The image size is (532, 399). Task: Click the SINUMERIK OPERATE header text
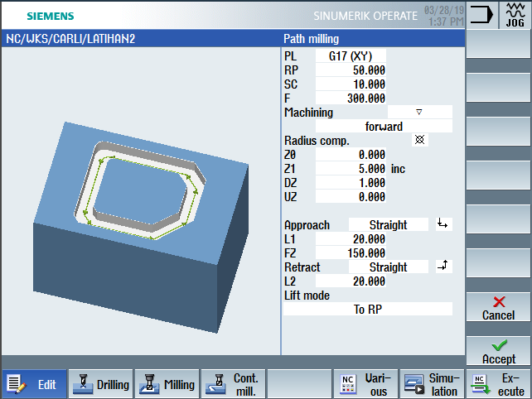tap(365, 16)
